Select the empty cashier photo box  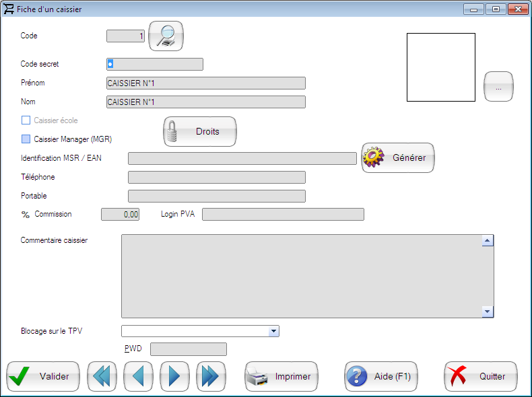(441, 67)
